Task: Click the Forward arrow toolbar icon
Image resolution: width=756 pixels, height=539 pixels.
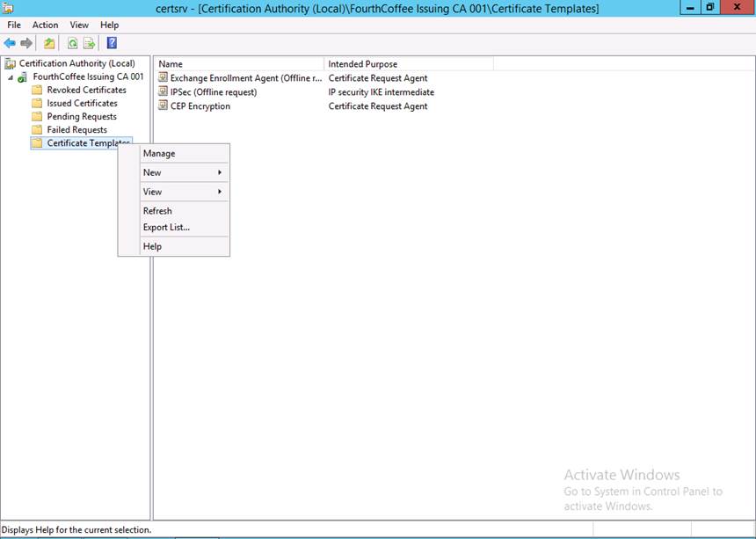Action: [x=26, y=43]
